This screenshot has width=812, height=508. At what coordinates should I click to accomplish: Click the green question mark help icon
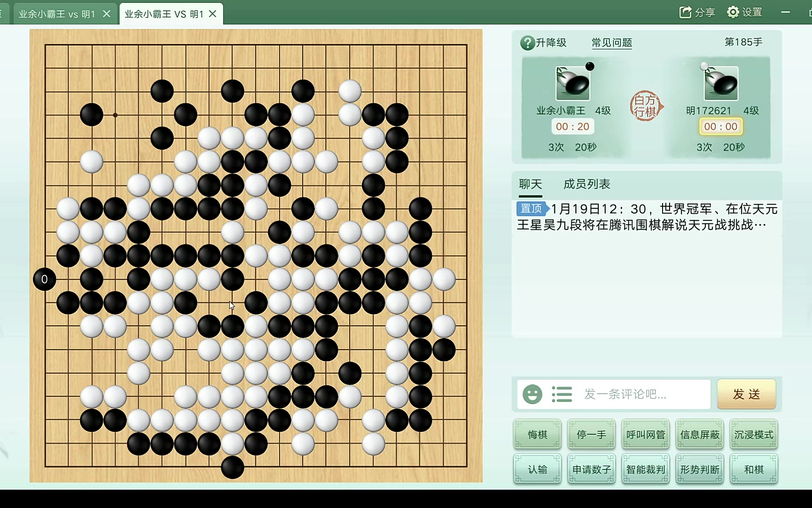coord(527,43)
